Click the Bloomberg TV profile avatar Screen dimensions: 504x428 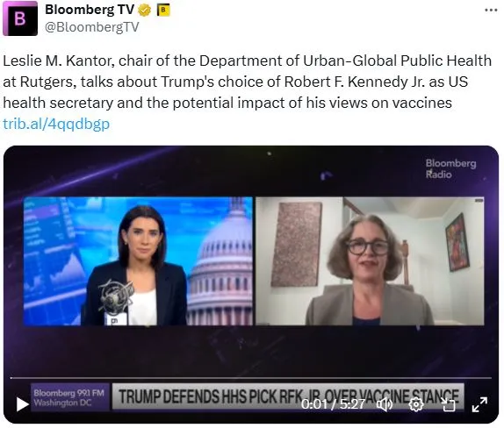20,18
